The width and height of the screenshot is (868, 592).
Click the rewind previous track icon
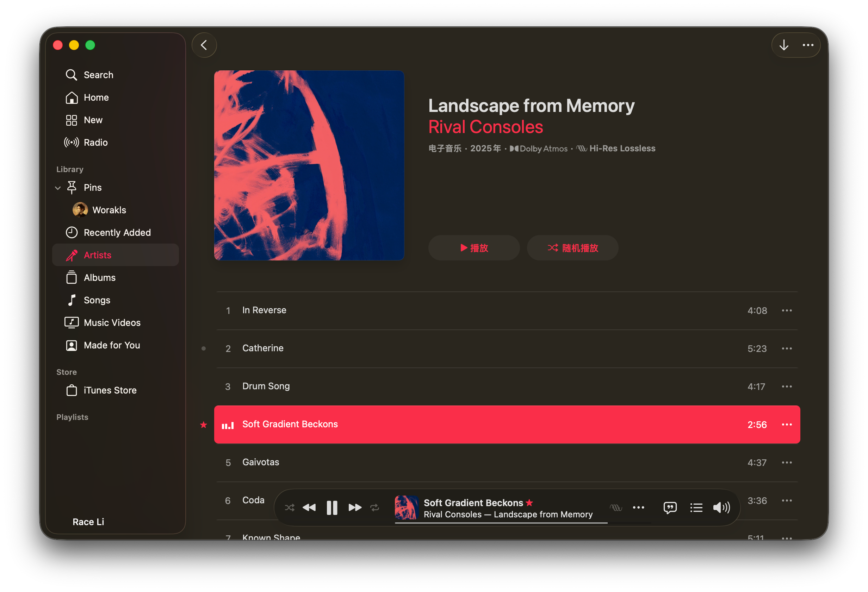[309, 508]
